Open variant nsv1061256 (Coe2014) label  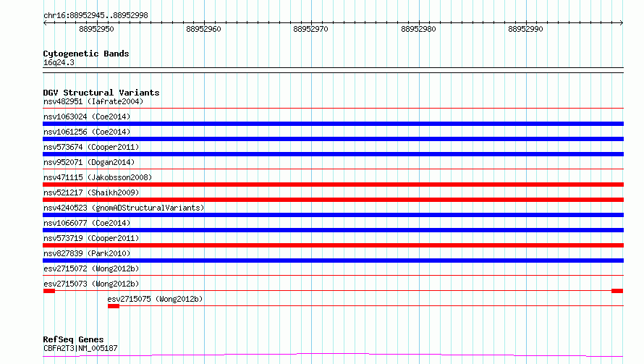click(87, 132)
